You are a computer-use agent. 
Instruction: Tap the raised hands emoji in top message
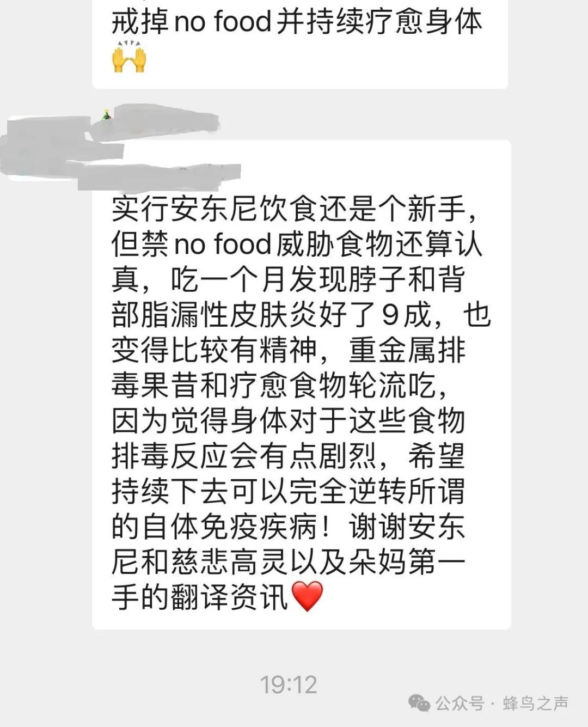click(129, 56)
